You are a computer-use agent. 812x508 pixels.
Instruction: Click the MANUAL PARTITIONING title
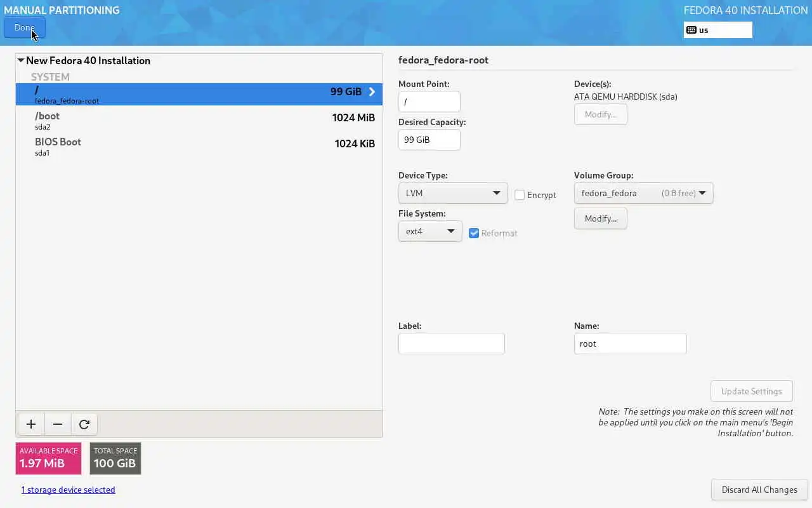click(62, 10)
